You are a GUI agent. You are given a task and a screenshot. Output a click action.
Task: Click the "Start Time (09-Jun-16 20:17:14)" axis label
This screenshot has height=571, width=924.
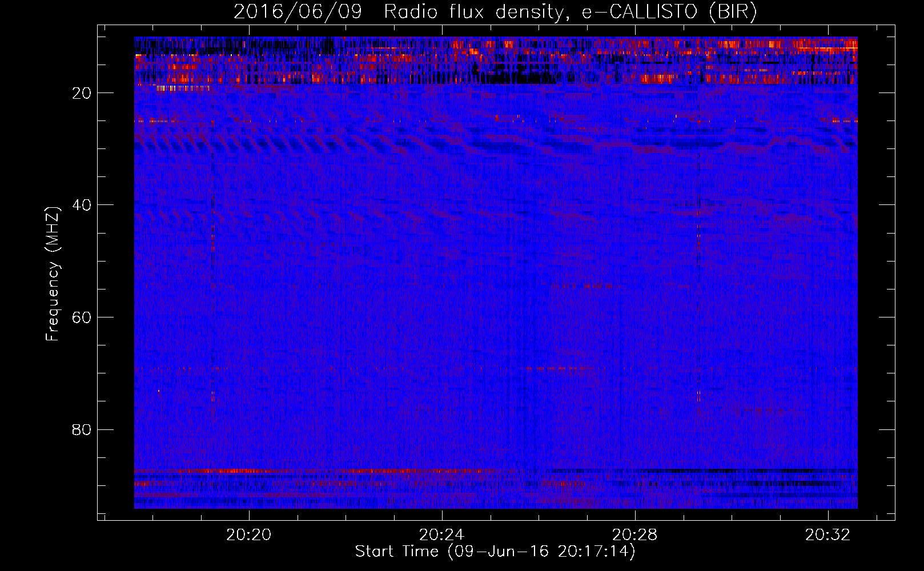(x=495, y=552)
